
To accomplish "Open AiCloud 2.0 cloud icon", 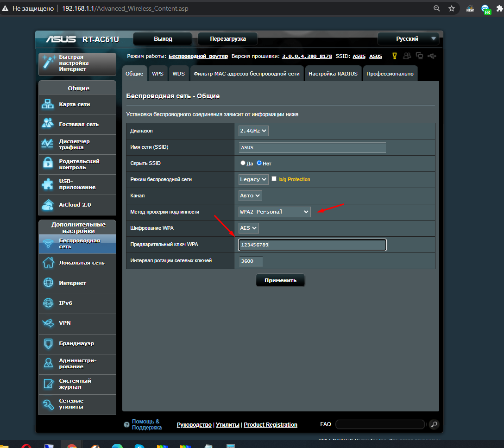I will tap(48, 204).
